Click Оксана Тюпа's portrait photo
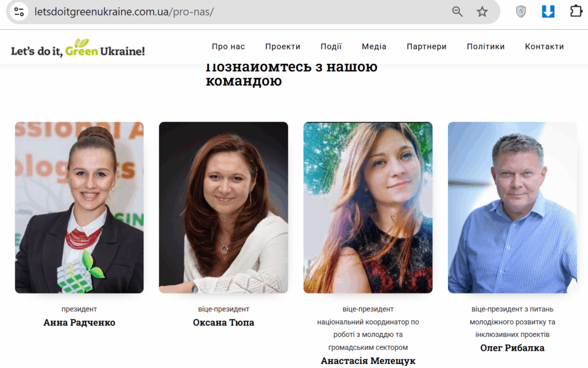The width and height of the screenshot is (588, 368). [x=223, y=207]
